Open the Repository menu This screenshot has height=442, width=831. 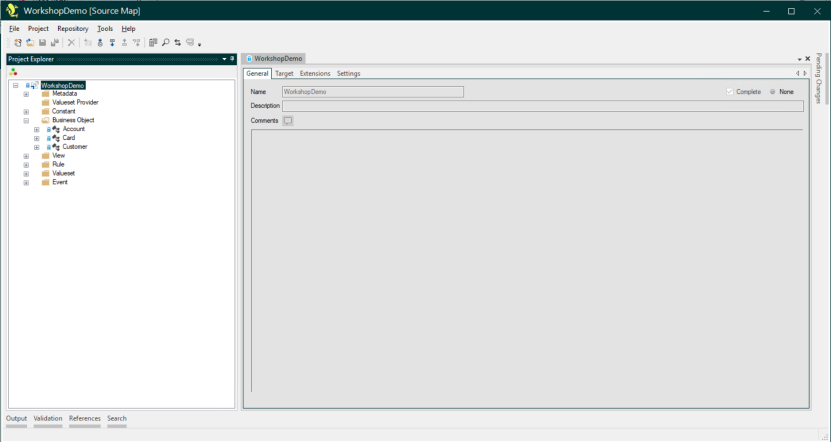[72, 29]
